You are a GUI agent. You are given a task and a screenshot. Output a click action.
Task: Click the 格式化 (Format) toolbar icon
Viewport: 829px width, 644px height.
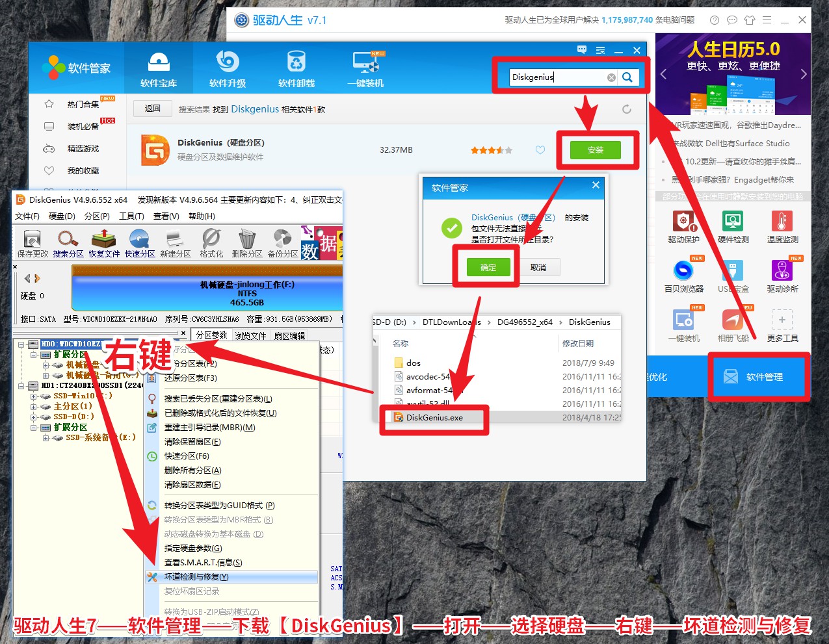[211, 240]
